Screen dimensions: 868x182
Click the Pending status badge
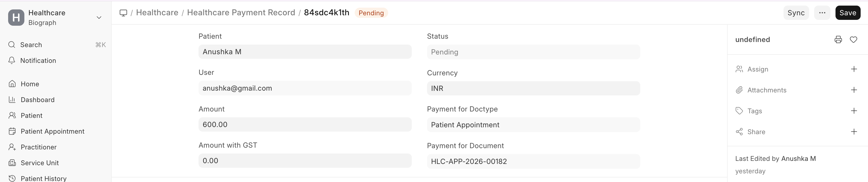371,13
